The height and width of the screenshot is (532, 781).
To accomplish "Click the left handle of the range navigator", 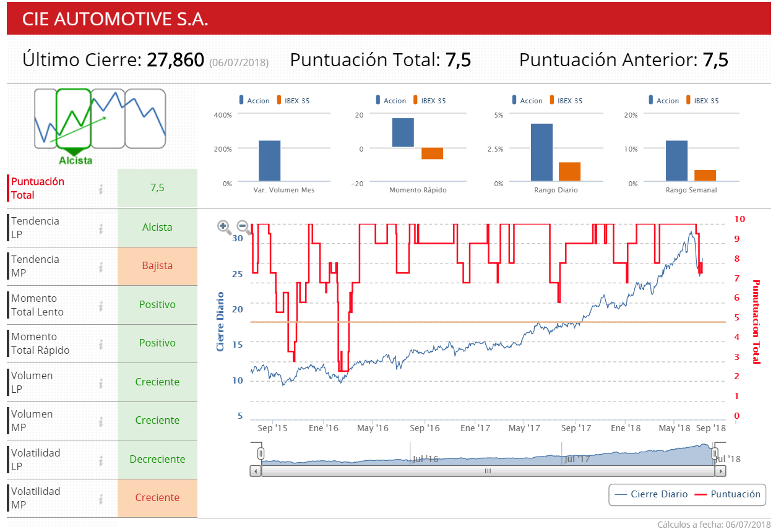I will 261,453.
